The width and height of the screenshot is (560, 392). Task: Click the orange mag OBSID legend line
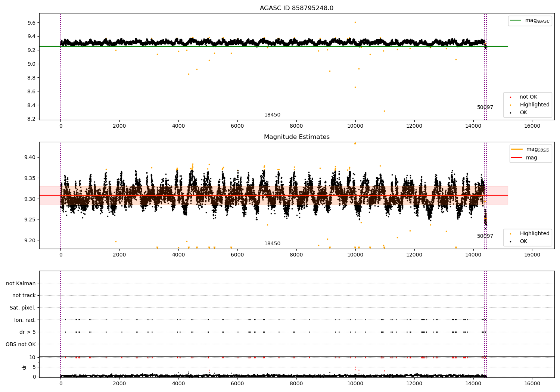click(x=517, y=149)
